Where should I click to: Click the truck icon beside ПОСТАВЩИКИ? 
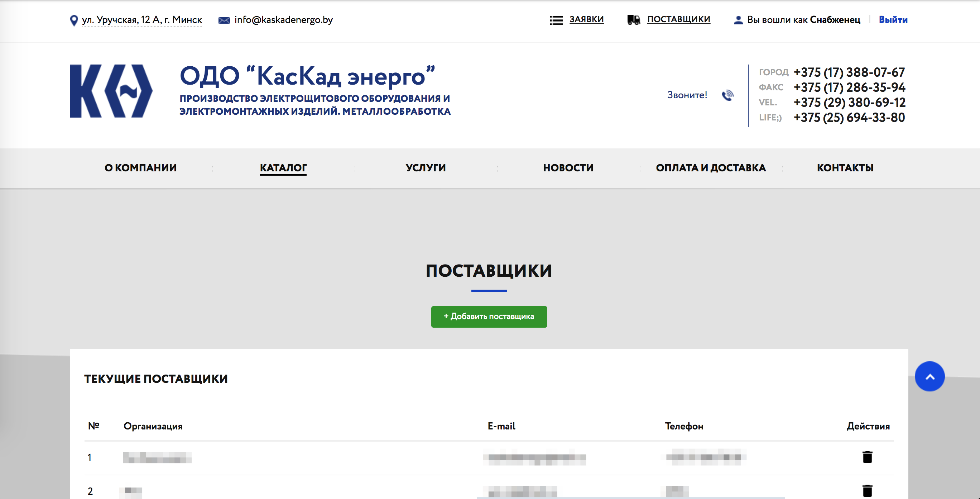[x=634, y=20]
